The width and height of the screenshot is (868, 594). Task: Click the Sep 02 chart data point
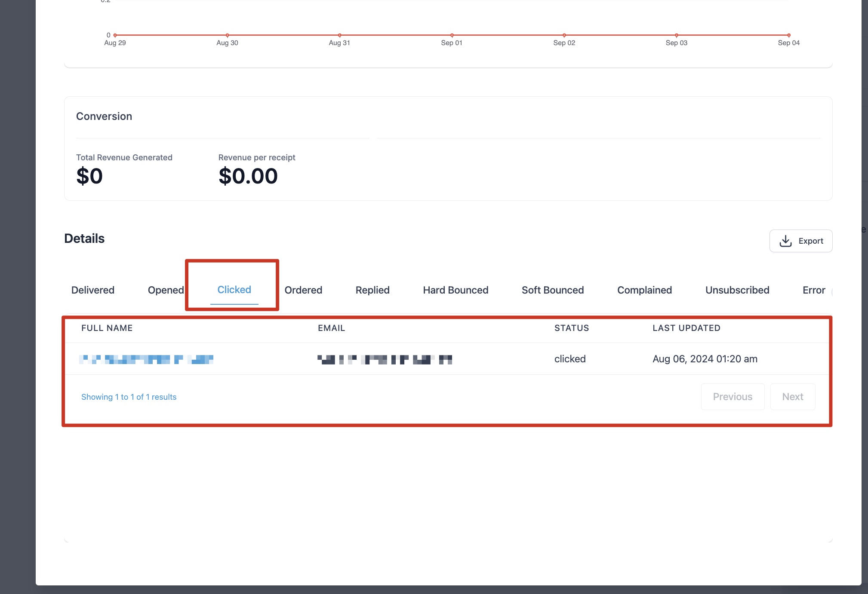pos(564,35)
